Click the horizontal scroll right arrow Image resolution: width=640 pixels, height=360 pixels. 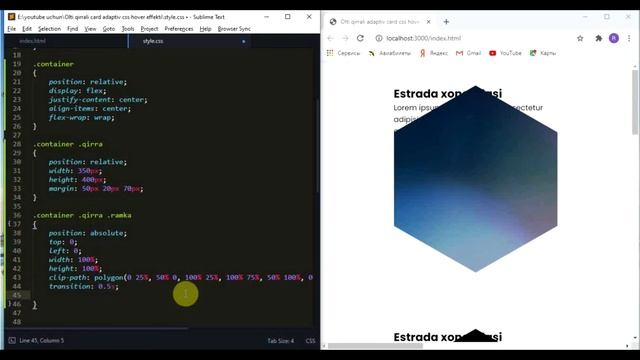(x=627, y=346)
